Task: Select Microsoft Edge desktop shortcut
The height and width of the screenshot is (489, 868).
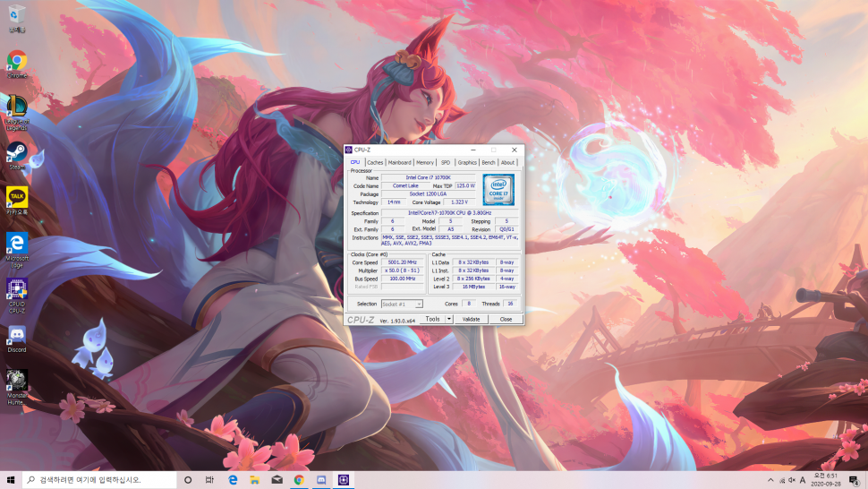Action: click(17, 250)
